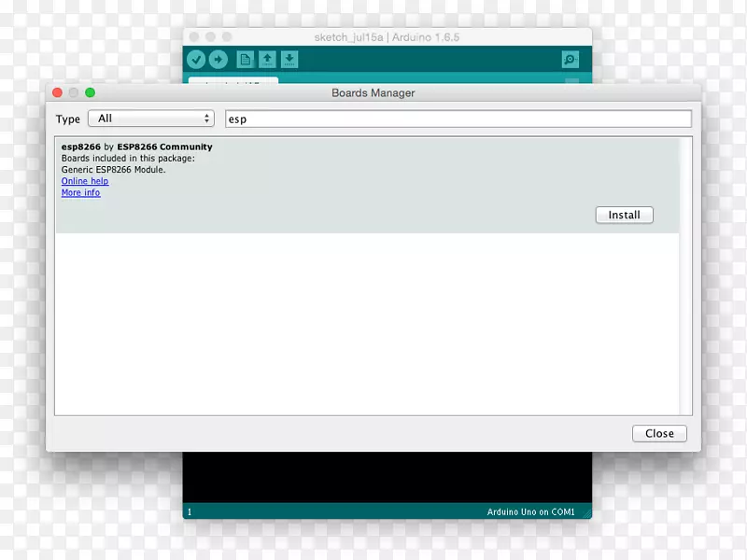Image resolution: width=747 pixels, height=560 pixels.
Task: Click the green zoom button of Boards Manager
Action: tap(91, 92)
